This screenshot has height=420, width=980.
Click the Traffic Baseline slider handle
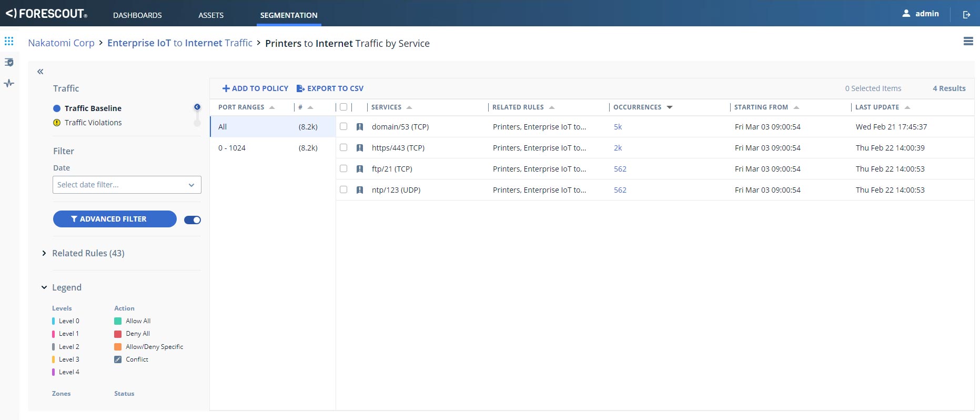click(197, 107)
